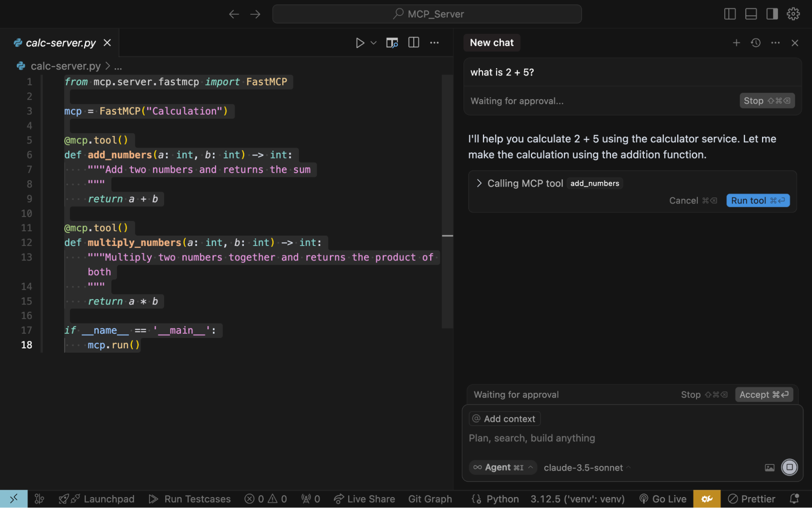Screen dimensions: 812x508
Task: Accept the pending agent response
Action: 763,394
